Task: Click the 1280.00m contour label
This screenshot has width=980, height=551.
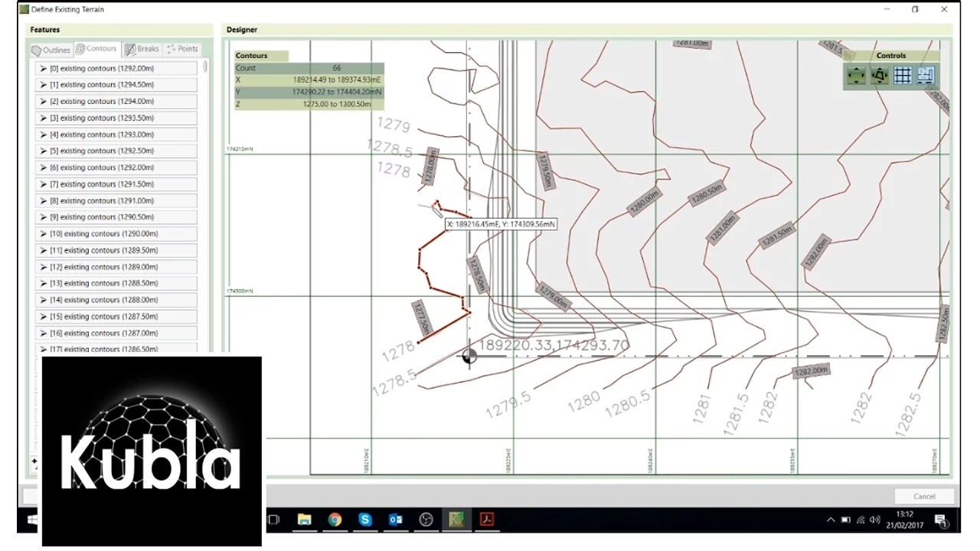Action: pyautogui.click(x=645, y=201)
